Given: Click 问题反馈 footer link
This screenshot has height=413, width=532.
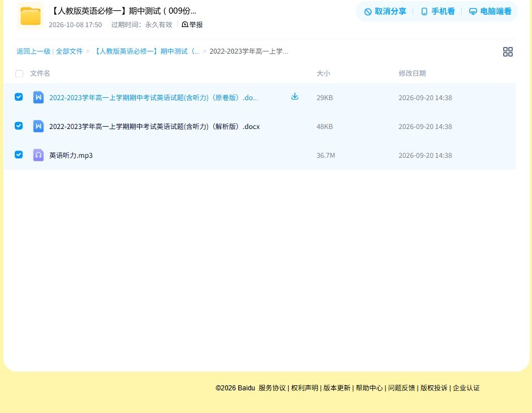Looking at the screenshot, I should pos(402,388).
